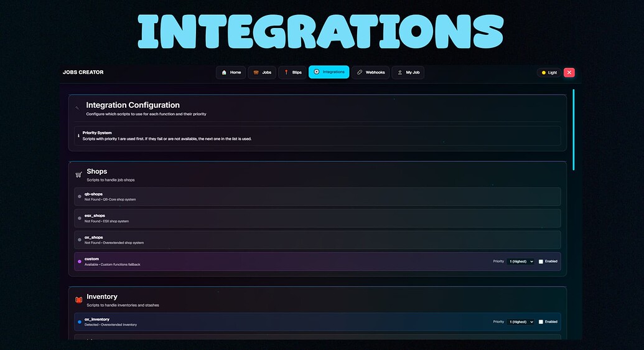Click the gear icon on Integrations tab

(x=316, y=72)
